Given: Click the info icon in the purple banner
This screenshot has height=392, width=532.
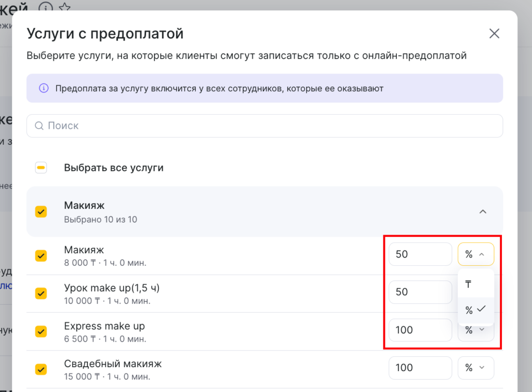Looking at the screenshot, I should click(44, 88).
